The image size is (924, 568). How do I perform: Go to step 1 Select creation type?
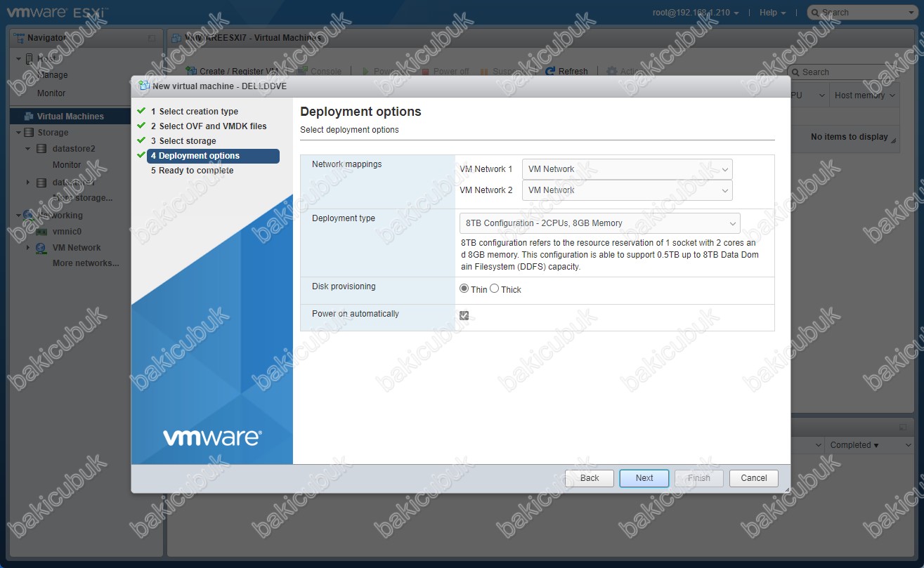pos(194,112)
